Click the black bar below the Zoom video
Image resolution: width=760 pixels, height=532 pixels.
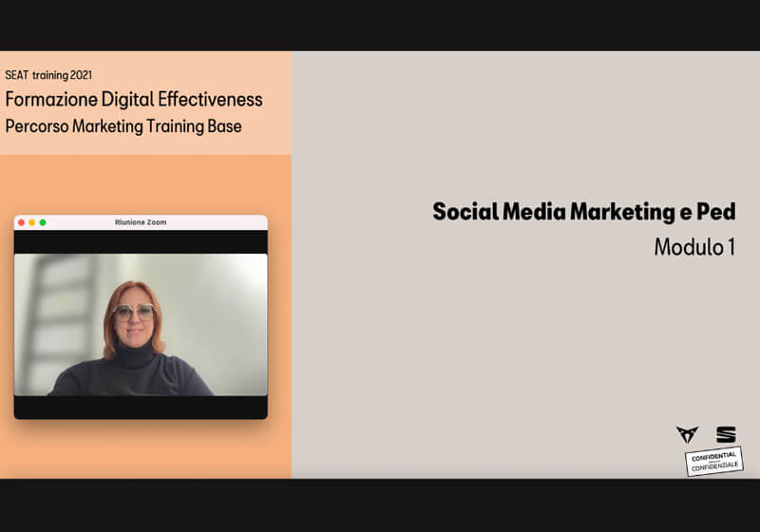click(141, 407)
